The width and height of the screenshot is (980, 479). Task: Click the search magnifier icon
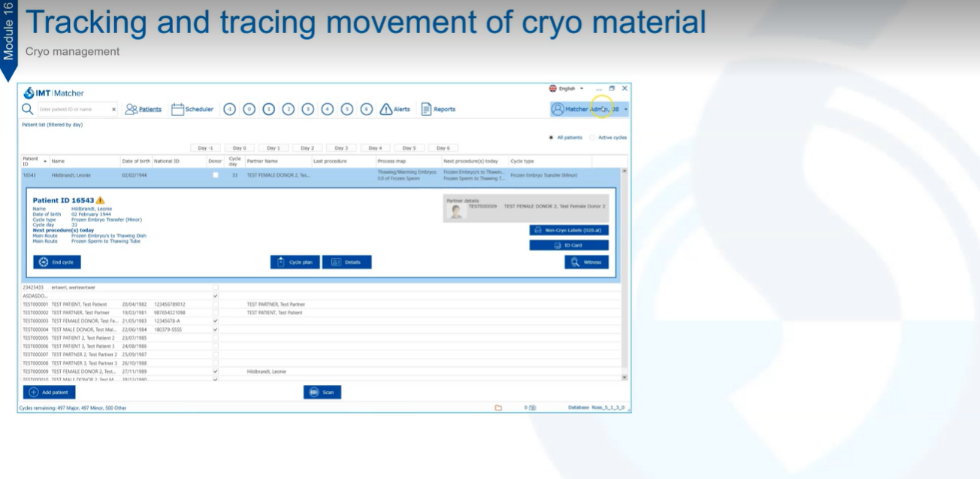coord(28,109)
